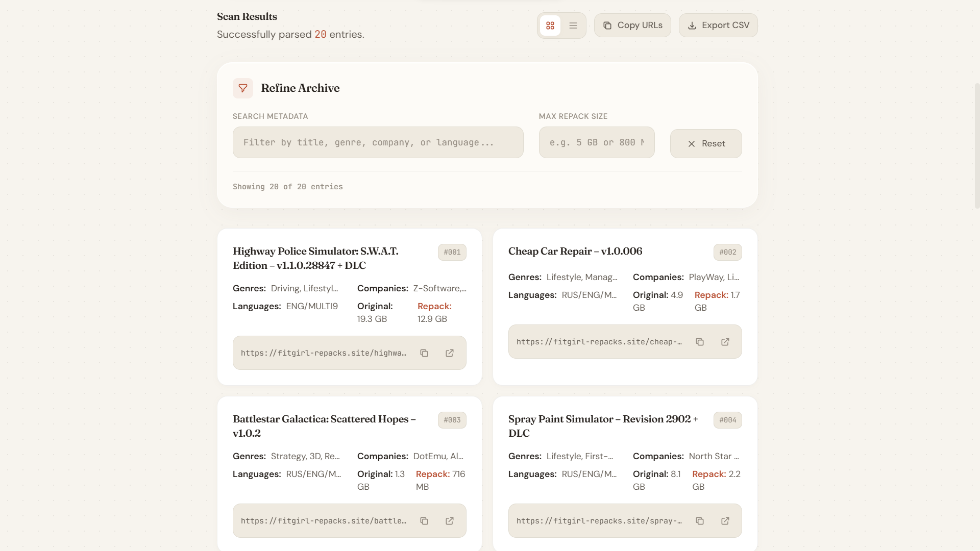Switch to list view layout
This screenshot has width=980, height=551.
573,26
